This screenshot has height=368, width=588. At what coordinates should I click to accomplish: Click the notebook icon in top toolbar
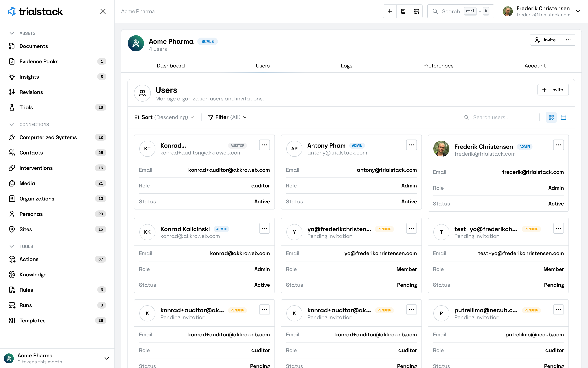pyautogui.click(x=403, y=11)
